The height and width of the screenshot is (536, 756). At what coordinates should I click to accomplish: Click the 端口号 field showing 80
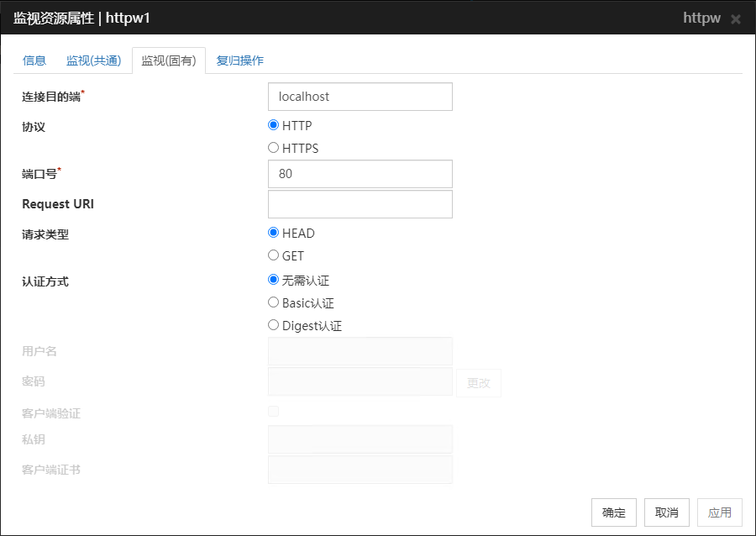[x=360, y=174]
